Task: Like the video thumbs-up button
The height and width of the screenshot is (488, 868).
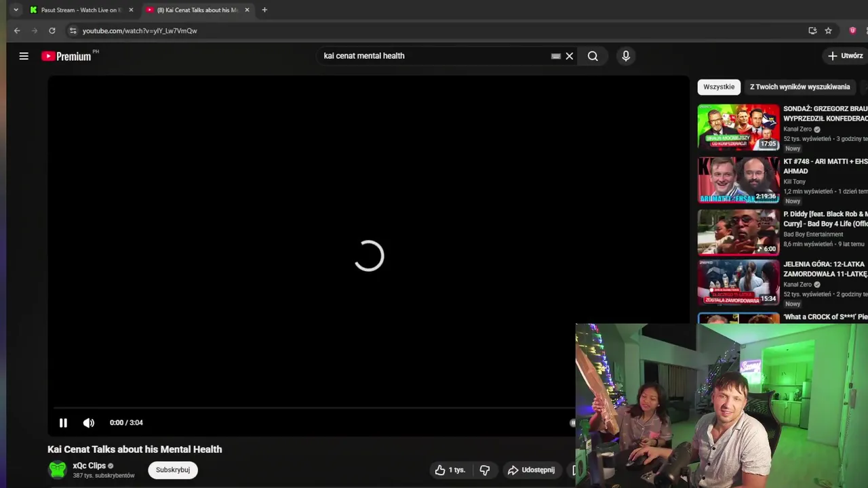Action: click(450, 470)
